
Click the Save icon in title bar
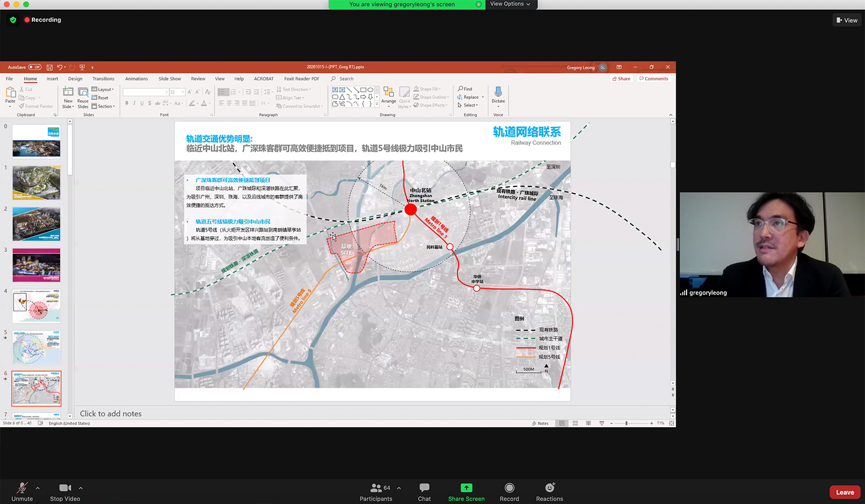coord(49,68)
